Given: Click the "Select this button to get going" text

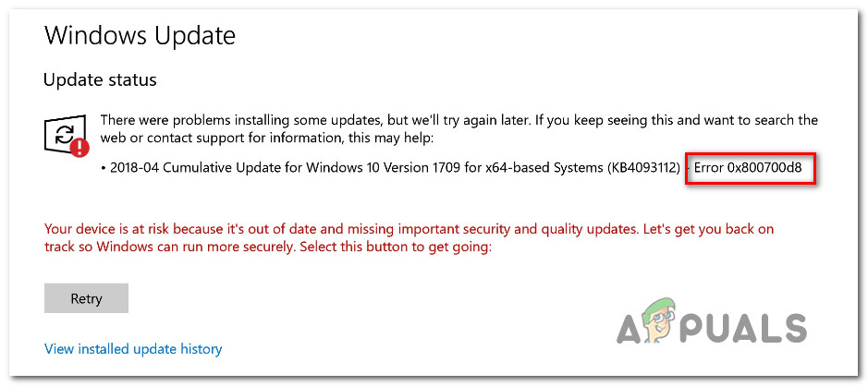Looking at the screenshot, I should (x=390, y=247).
